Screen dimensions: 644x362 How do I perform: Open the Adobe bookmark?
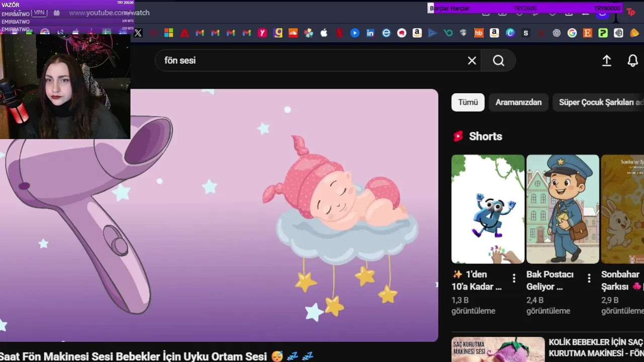pyautogui.click(x=185, y=33)
